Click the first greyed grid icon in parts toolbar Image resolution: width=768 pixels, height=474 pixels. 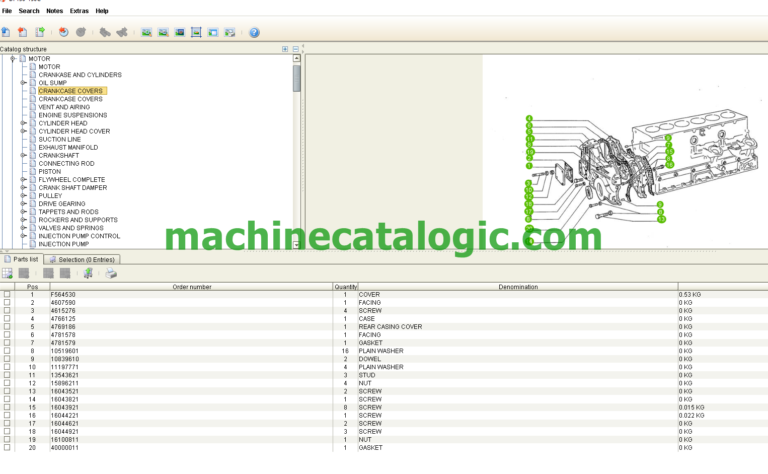24,273
